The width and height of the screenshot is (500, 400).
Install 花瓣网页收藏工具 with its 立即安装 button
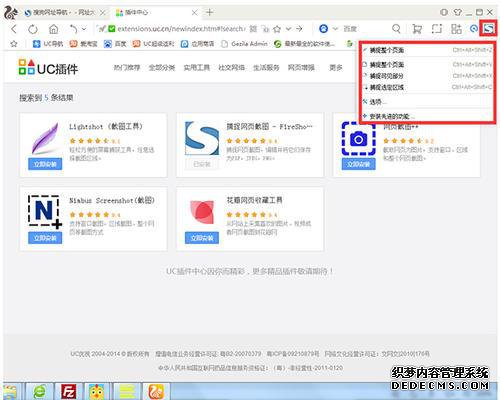(x=202, y=238)
